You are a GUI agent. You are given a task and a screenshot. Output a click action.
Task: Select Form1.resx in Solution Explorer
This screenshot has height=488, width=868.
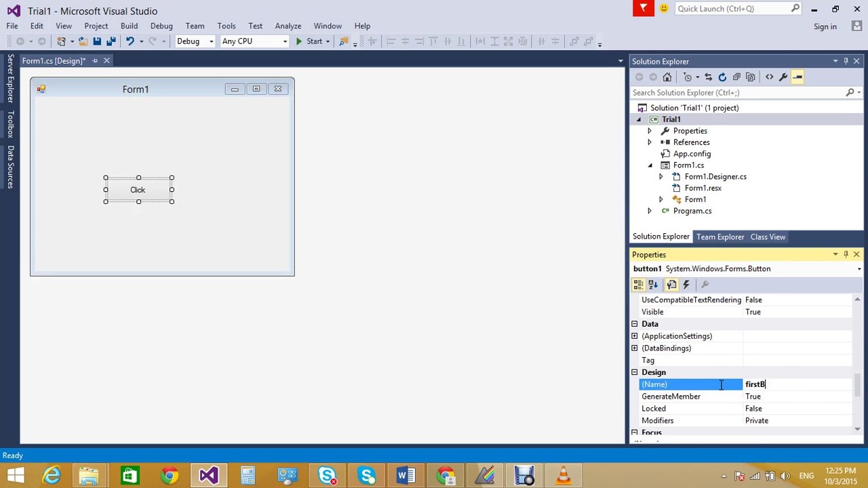click(703, 188)
